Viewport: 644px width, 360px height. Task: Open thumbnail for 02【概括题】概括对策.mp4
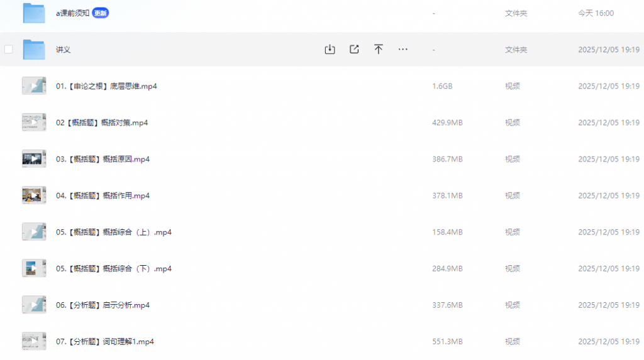[34, 123]
